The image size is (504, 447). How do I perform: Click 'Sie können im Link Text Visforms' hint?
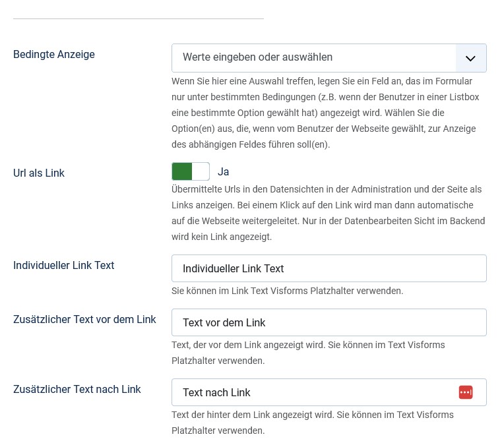287,291
